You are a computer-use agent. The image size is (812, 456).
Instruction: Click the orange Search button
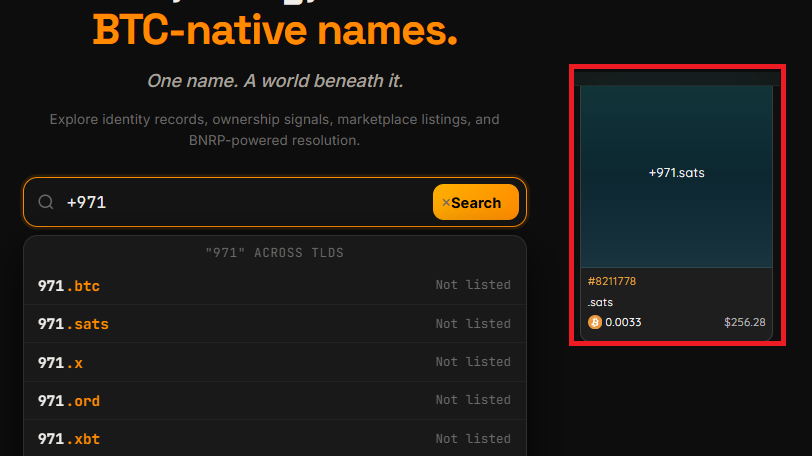(x=476, y=202)
